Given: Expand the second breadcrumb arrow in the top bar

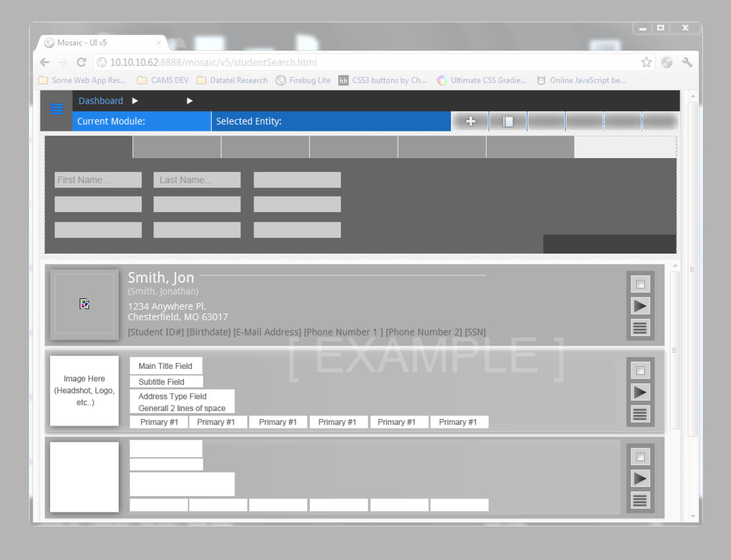Looking at the screenshot, I should 189,101.
